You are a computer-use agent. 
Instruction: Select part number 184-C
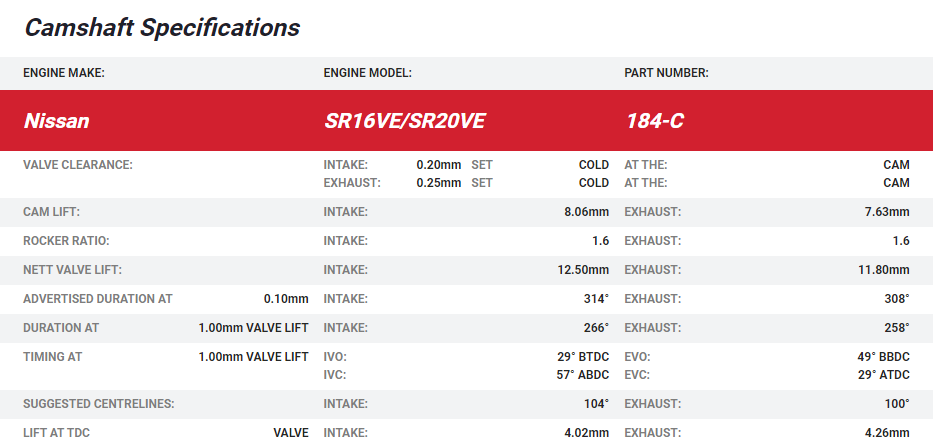click(x=654, y=122)
